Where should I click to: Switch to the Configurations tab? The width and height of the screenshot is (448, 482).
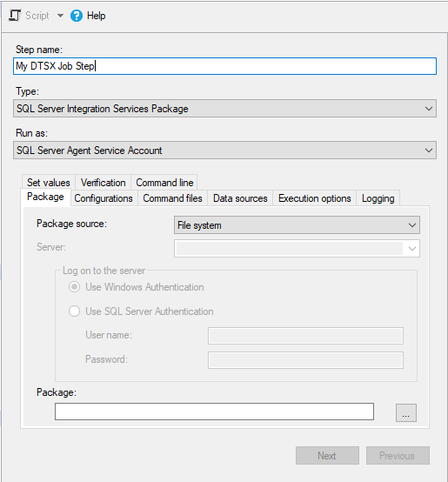tap(104, 198)
